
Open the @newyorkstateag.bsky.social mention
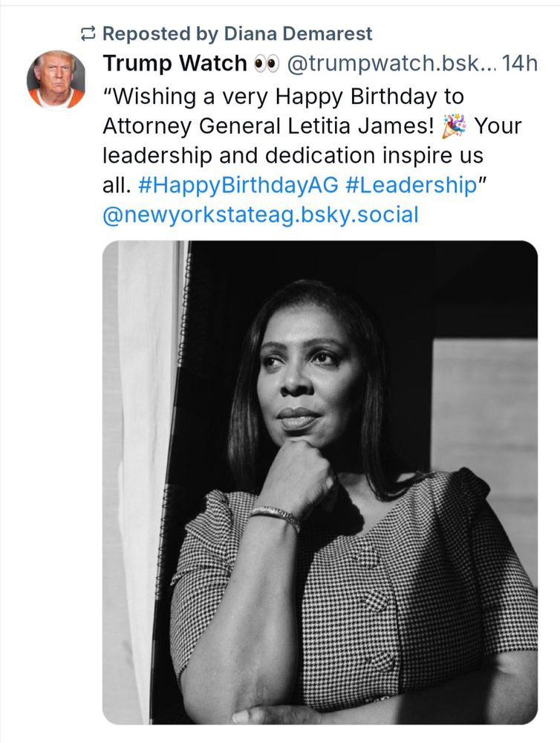tap(260, 215)
